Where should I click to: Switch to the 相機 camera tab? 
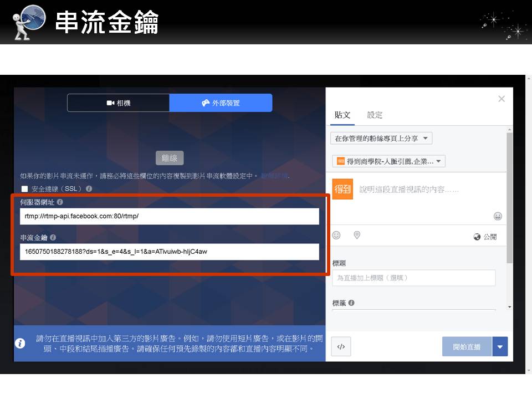click(119, 103)
